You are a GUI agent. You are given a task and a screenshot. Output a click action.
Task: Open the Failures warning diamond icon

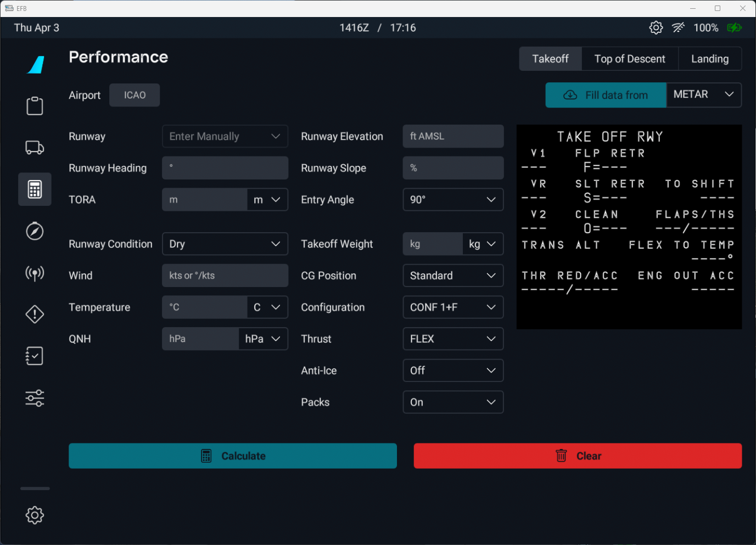(x=35, y=314)
